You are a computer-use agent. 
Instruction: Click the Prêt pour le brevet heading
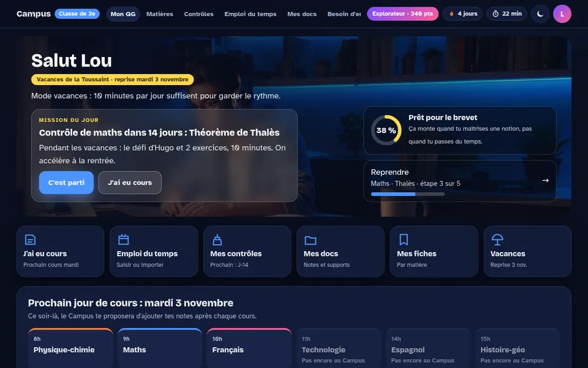pos(443,118)
